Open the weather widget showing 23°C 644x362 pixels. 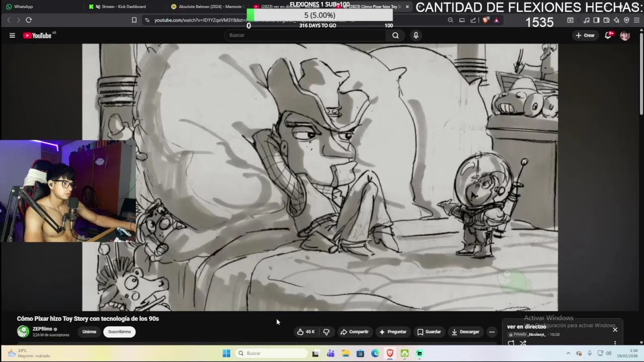[30, 353]
